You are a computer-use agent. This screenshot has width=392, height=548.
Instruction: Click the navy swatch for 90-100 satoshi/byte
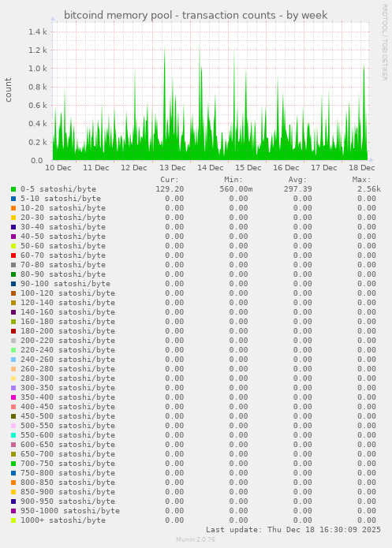click(13, 284)
